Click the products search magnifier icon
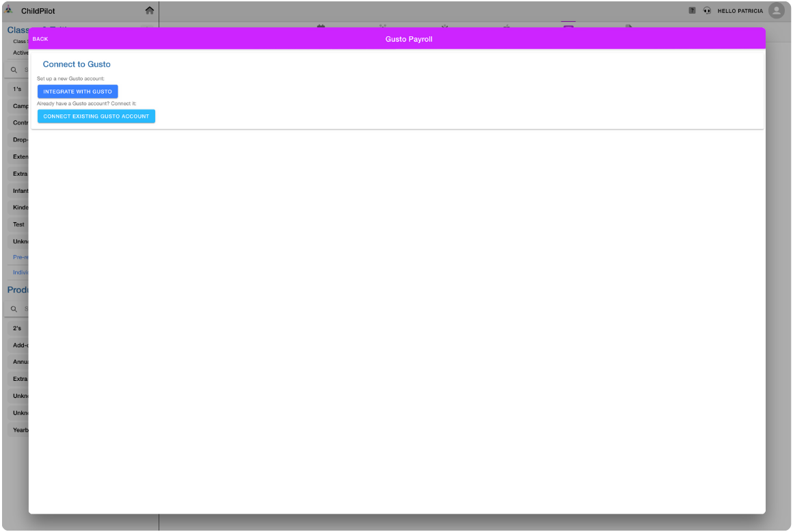Screen dimensions: 793x532 coord(14,308)
